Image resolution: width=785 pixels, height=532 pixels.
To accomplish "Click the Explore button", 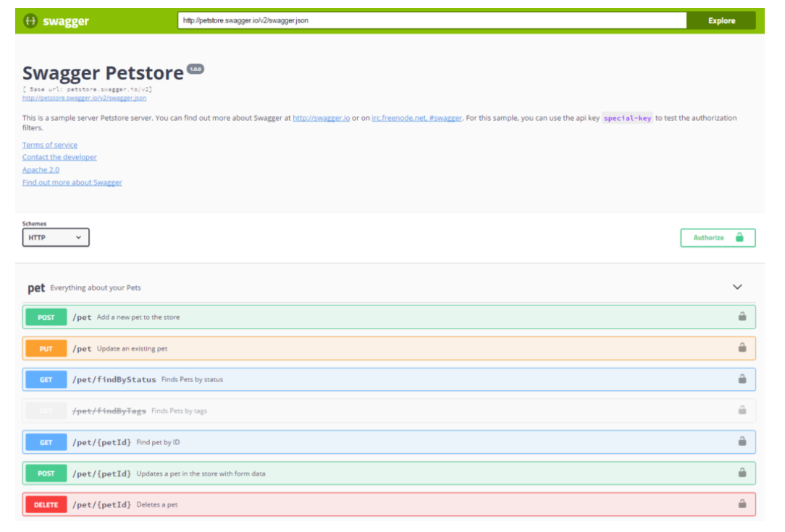I will click(721, 20).
